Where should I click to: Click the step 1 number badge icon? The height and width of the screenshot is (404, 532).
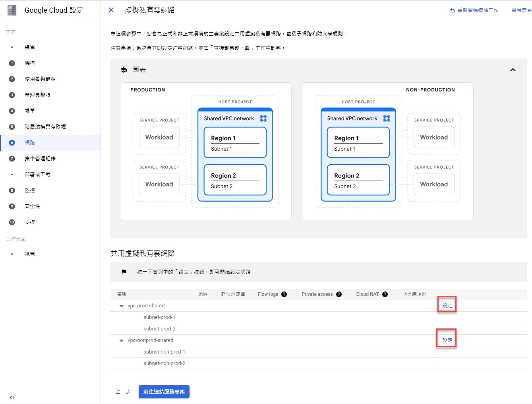[12, 63]
